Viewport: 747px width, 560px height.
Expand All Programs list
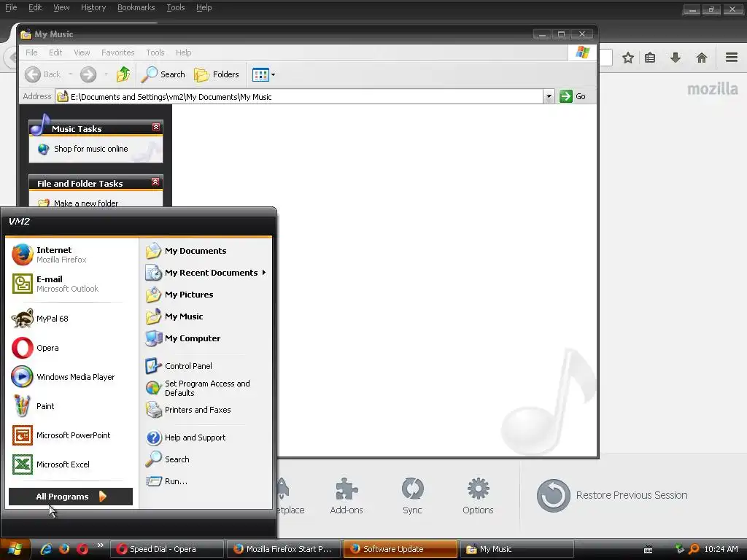[71, 496]
